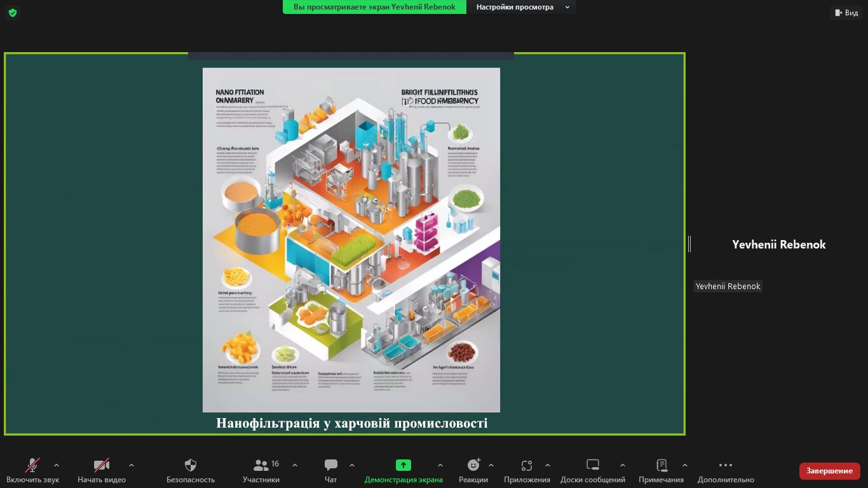Viewport: 868px width, 488px height.
Task: Expand reactions options arrow
Action: (491, 465)
